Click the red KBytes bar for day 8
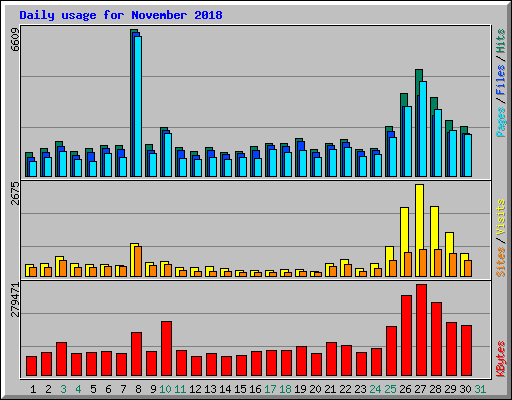This screenshot has width=512, height=400. tap(136, 354)
